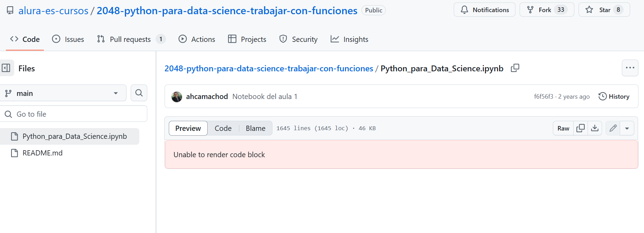Open the Code repository tab

click(x=25, y=39)
